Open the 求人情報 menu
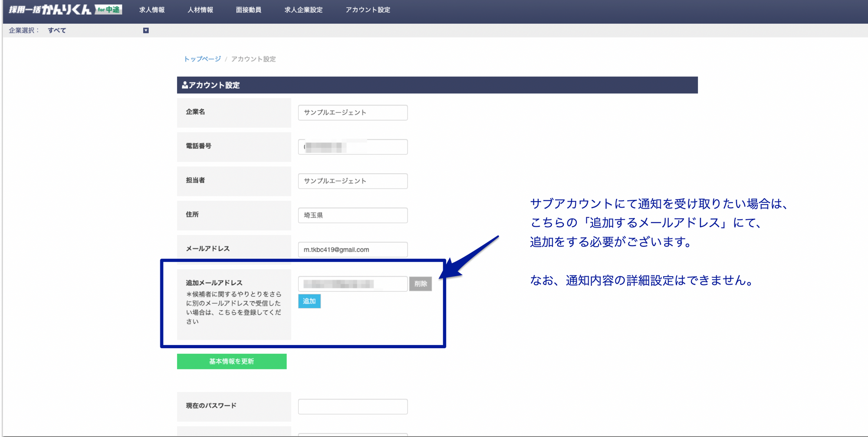 tap(151, 10)
